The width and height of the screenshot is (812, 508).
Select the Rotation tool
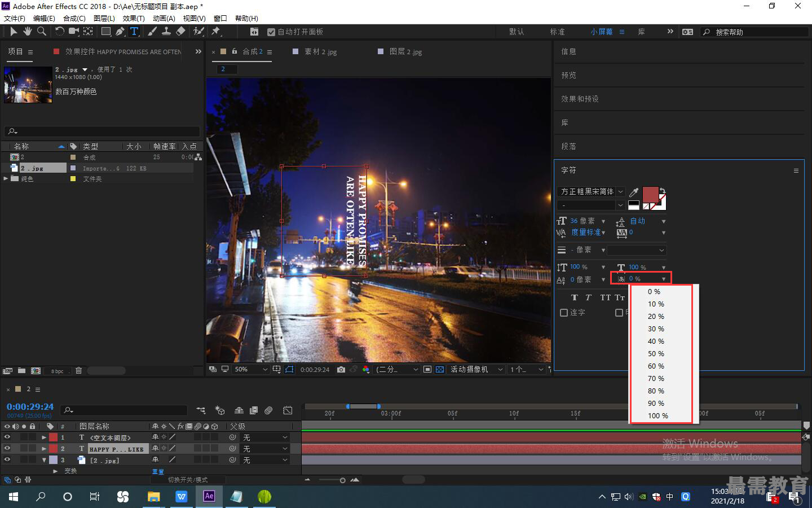pos(59,32)
